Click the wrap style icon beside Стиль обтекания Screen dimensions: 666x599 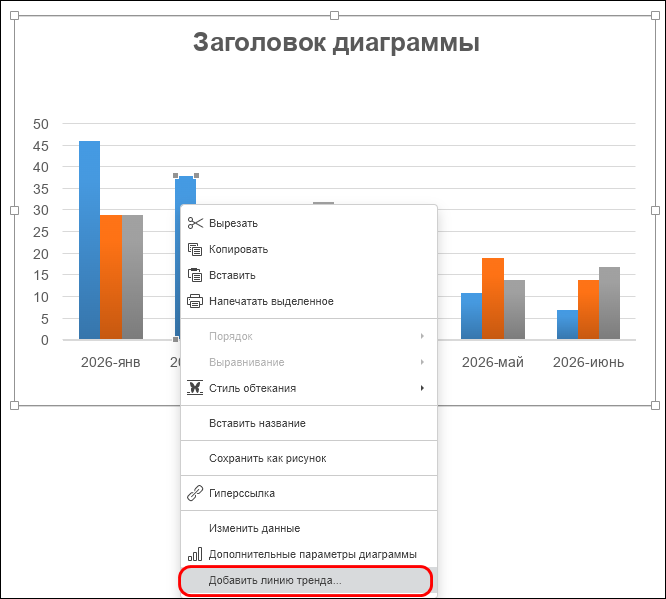coord(195,388)
